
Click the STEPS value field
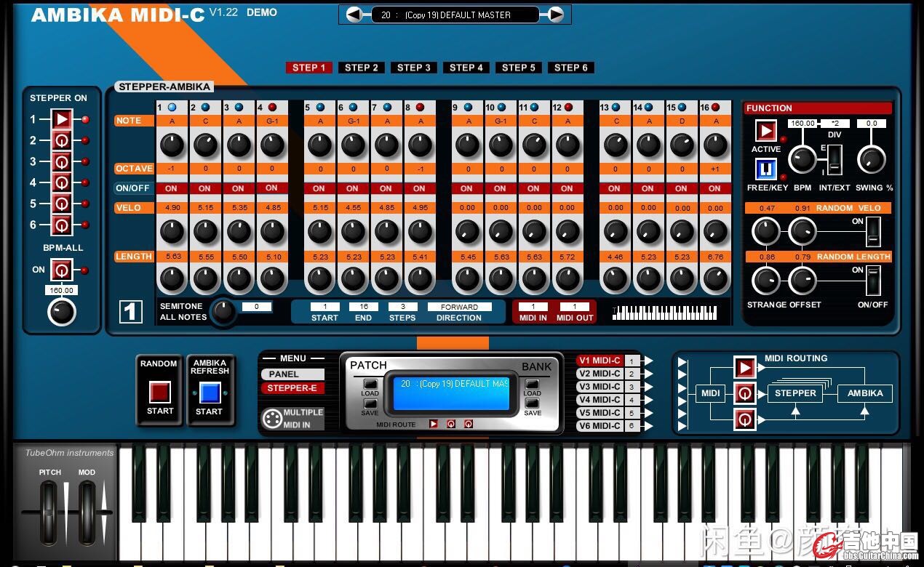tap(402, 307)
